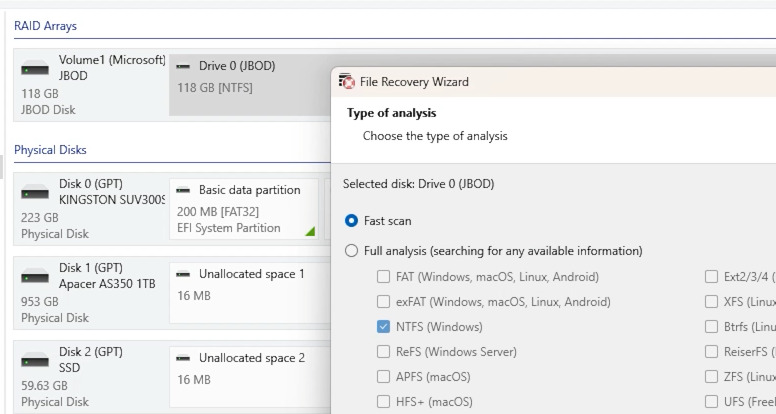Screen dimensions: 776x414
Task: Select the Fast scan radio button
Action: 351,221
